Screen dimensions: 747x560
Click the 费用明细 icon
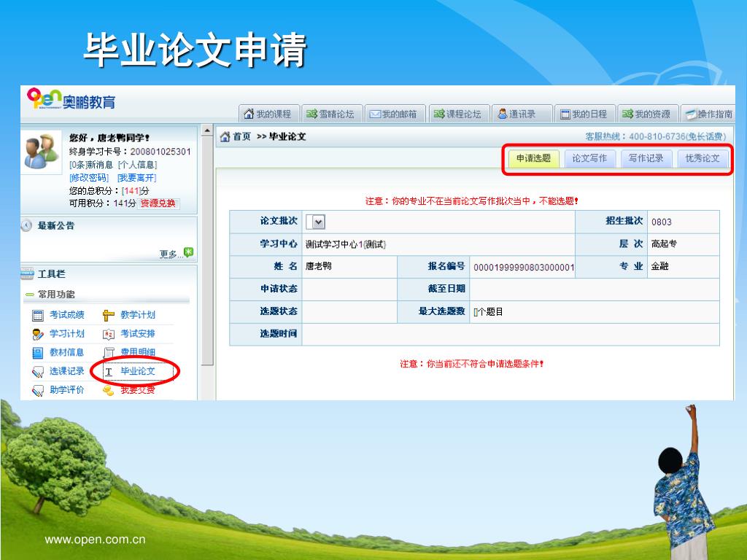(x=109, y=353)
